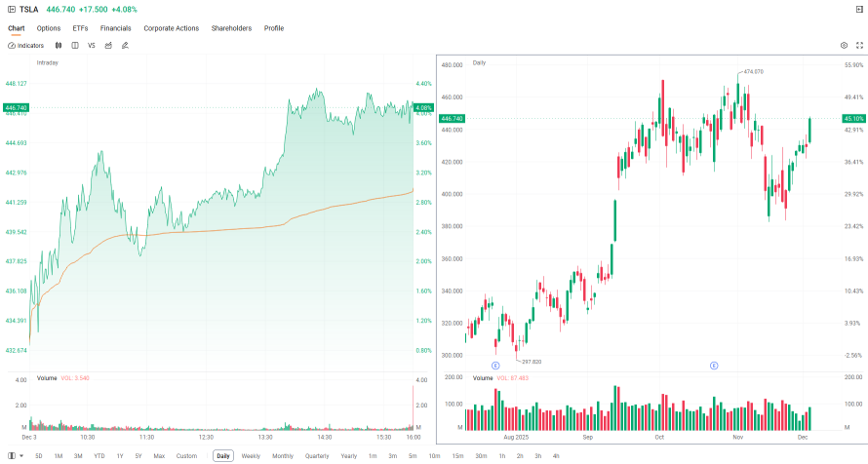Open the split chart layout icon
The width and height of the screenshot is (868, 464).
(75, 46)
